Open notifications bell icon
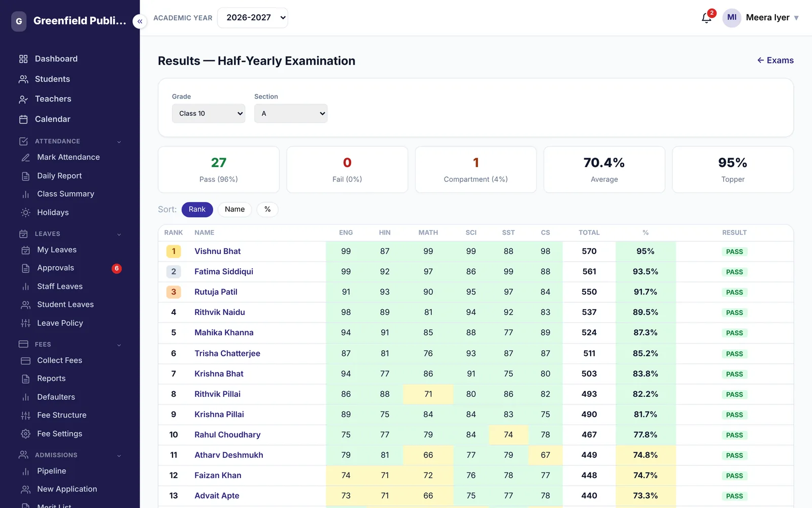 (706, 18)
